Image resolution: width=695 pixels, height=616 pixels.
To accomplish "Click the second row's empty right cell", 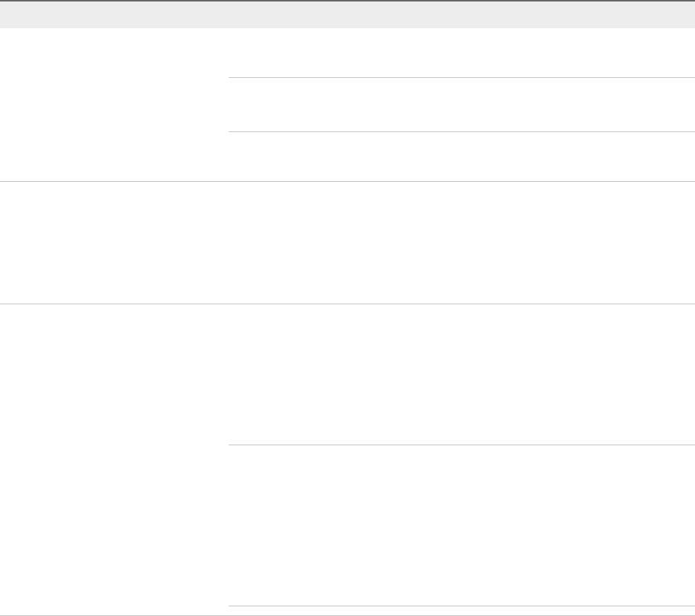I will 461,243.
